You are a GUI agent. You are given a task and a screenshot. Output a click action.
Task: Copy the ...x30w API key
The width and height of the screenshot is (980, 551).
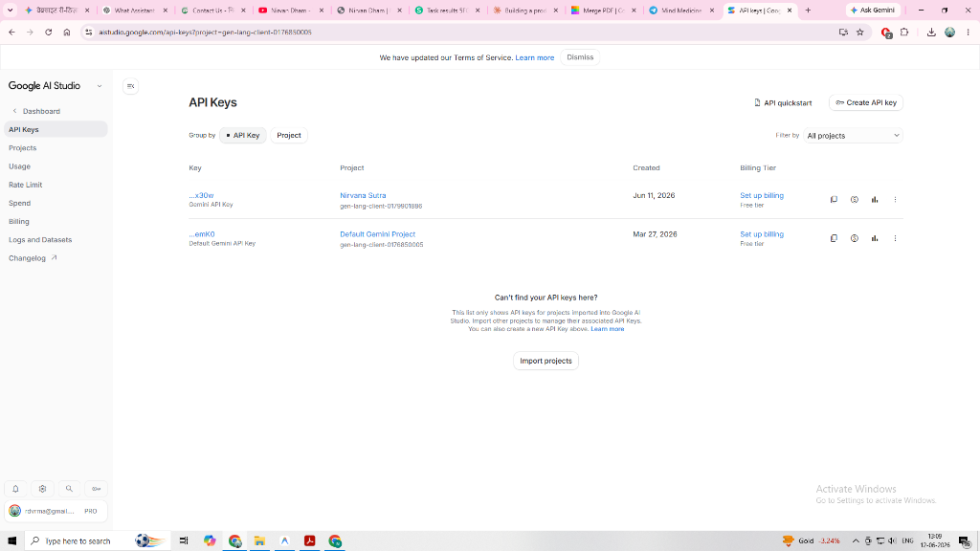point(834,200)
